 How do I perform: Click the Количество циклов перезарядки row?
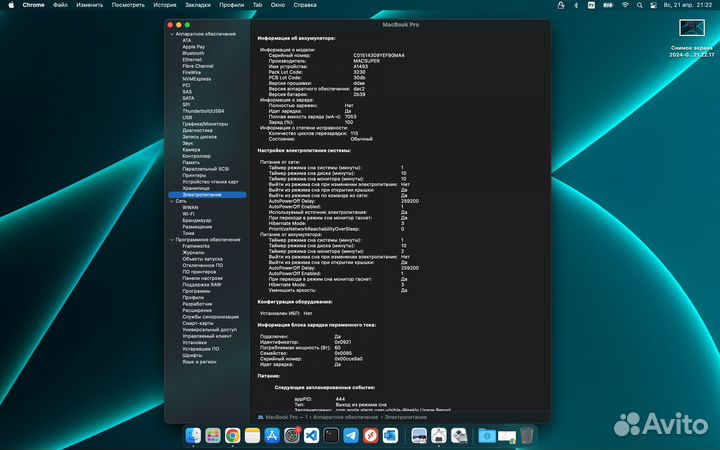pos(313,133)
